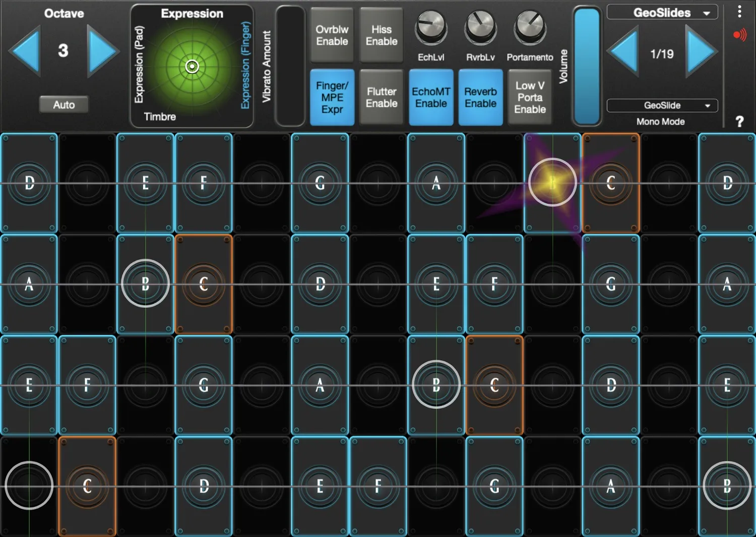756x537 pixels.
Task: Tap the center of the Expression XY pad
Action: click(x=192, y=67)
